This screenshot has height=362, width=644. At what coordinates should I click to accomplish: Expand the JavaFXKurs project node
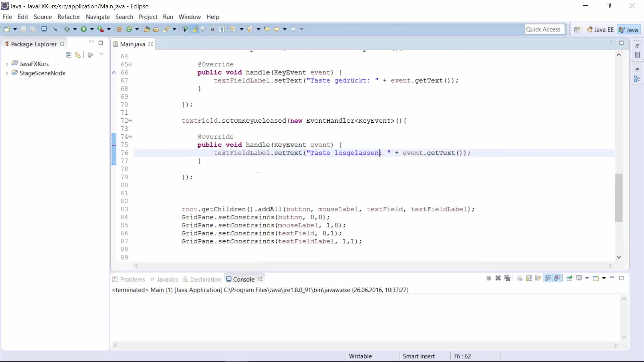7,64
